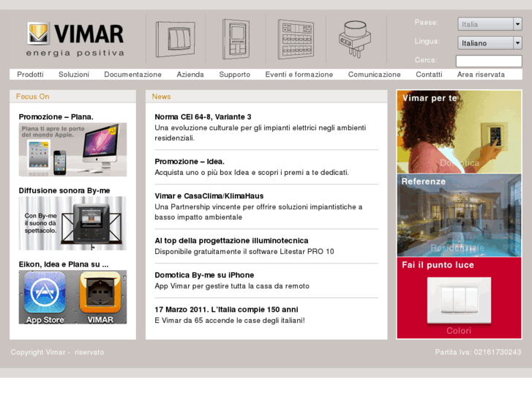Click the plug adapter product icon
Screen dimensions: 532x399
(355, 40)
